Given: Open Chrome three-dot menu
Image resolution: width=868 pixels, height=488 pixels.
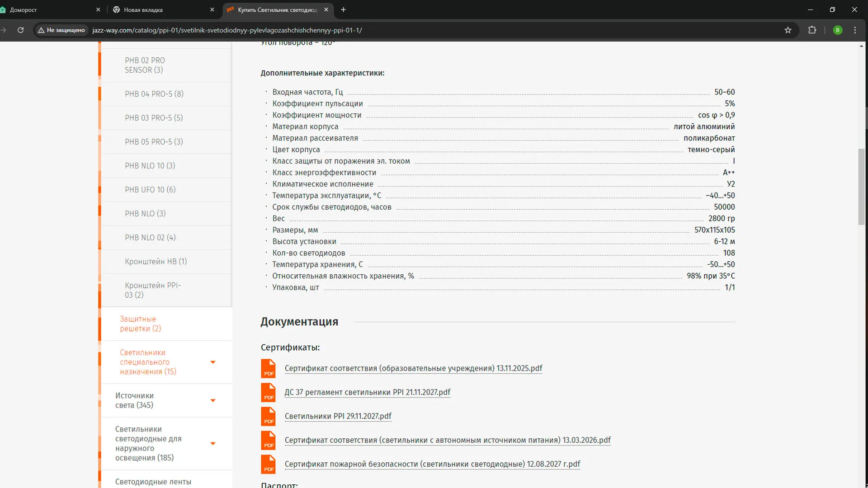Looking at the screenshot, I should (x=855, y=30).
